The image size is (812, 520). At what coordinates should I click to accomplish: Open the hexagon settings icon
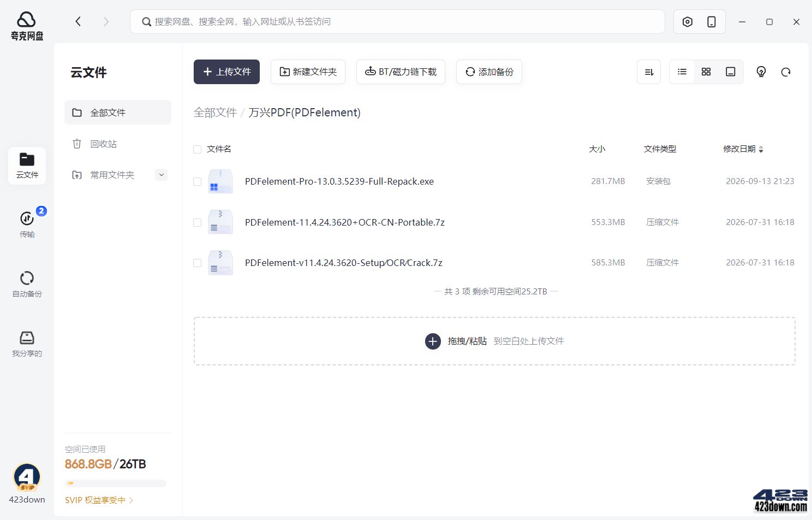click(x=688, y=22)
